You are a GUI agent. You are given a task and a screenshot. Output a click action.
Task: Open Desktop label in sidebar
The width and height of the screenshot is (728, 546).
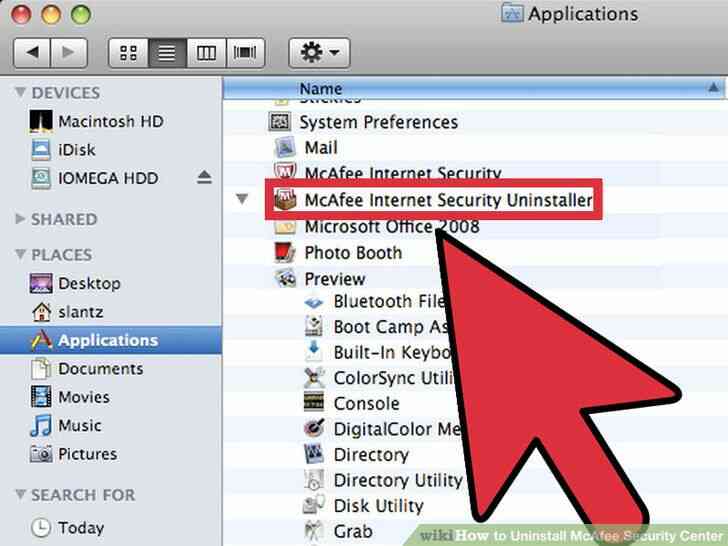(90, 283)
